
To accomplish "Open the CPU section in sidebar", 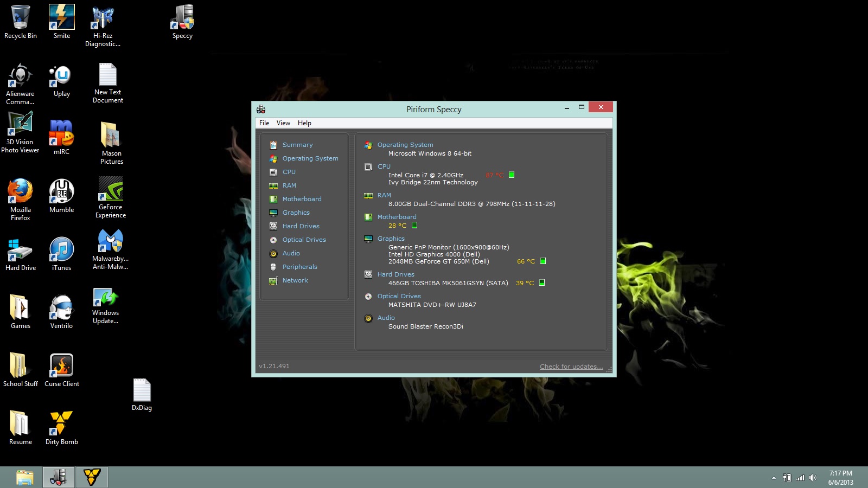I will coord(289,172).
